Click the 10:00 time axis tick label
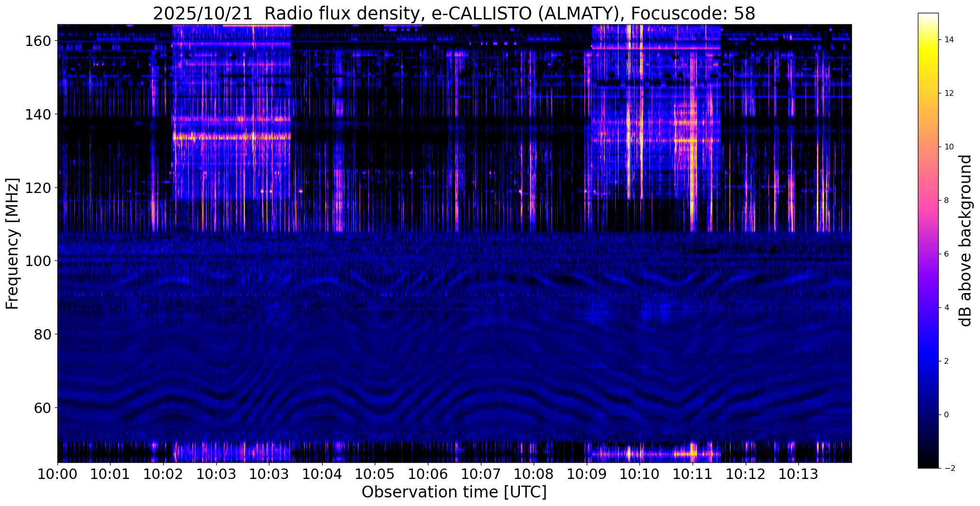 point(58,474)
